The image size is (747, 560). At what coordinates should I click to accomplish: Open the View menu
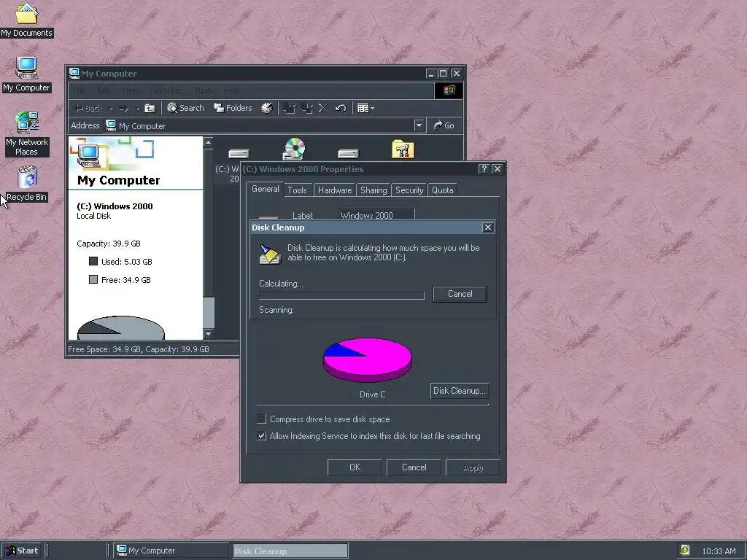pyautogui.click(x=130, y=90)
